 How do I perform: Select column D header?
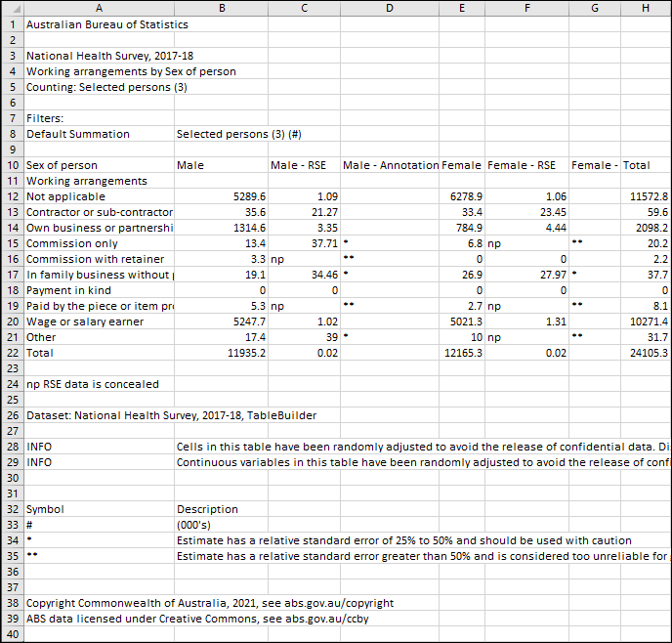[x=390, y=8]
